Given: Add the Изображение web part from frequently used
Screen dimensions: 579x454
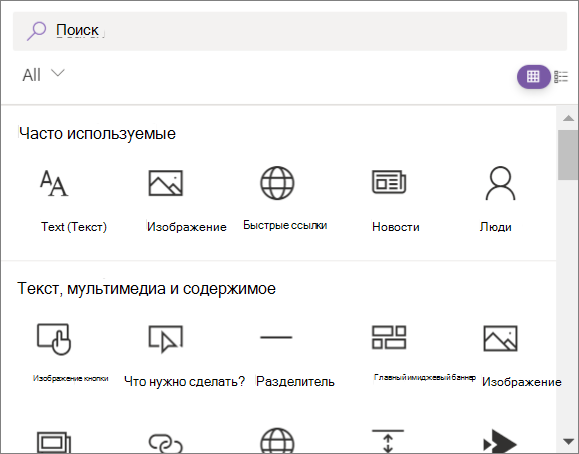Looking at the screenshot, I should [165, 183].
